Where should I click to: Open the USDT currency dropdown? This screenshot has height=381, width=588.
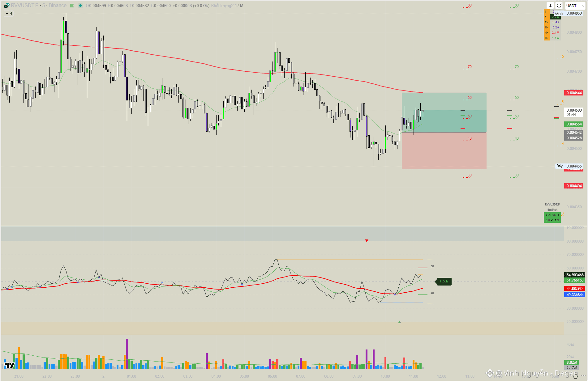575,6
